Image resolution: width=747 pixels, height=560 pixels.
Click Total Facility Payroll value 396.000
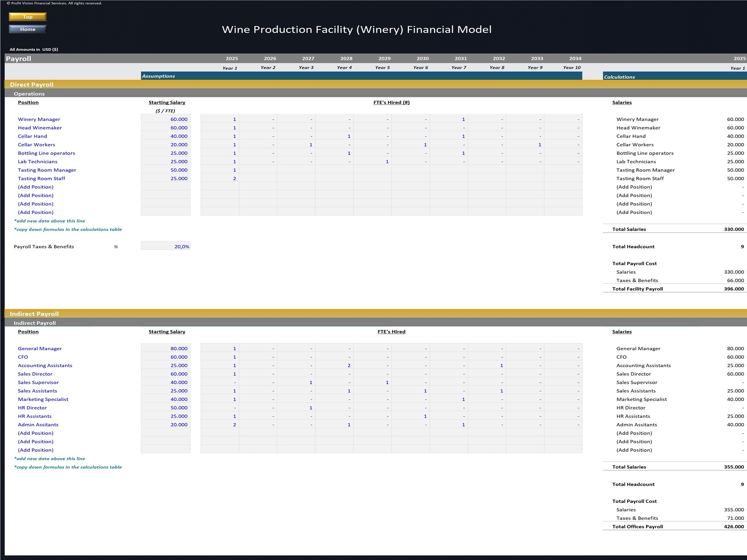pyautogui.click(x=734, y=289)
